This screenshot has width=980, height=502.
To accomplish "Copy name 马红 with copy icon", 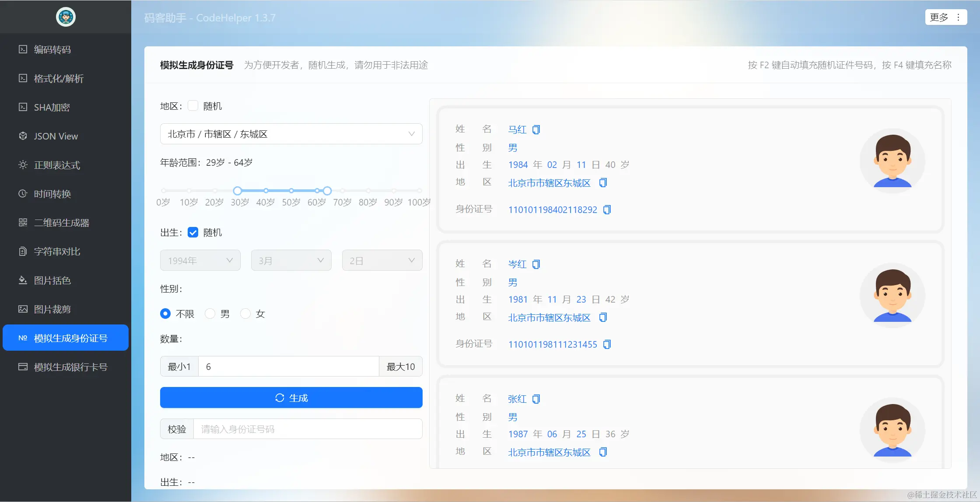I will (x=536, y=129).
